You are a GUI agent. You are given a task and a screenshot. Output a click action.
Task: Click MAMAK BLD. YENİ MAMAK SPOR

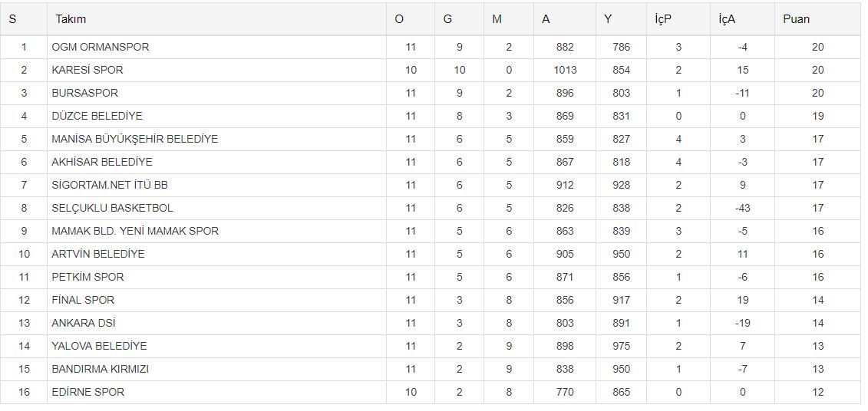click(x=135, y=231)
